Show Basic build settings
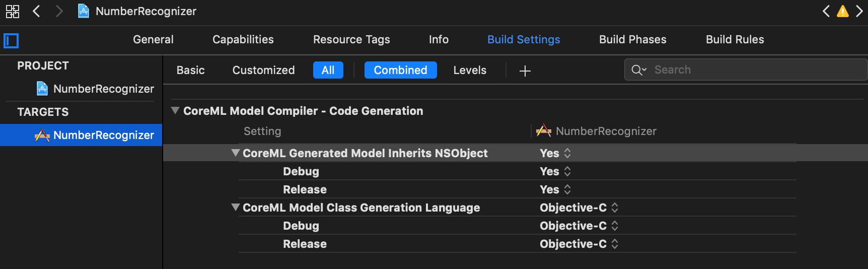 (x=190, y=70)
